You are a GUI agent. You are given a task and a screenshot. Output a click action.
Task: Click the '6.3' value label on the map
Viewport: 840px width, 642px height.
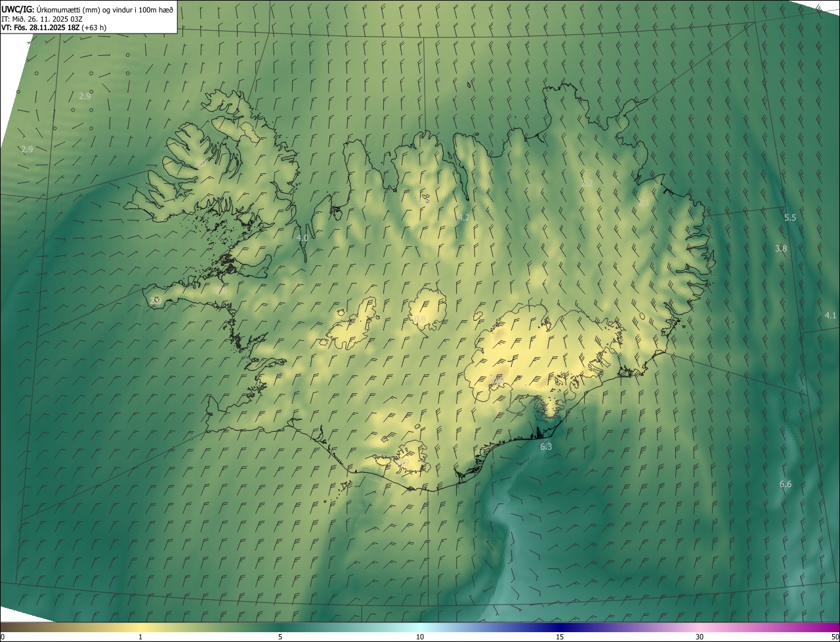click(546, 446)
